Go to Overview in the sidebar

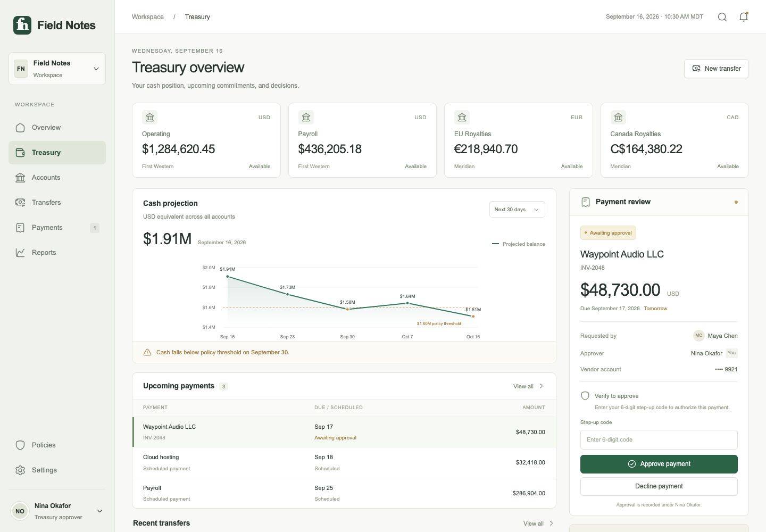pyautogui.click(x=57, y=128)
